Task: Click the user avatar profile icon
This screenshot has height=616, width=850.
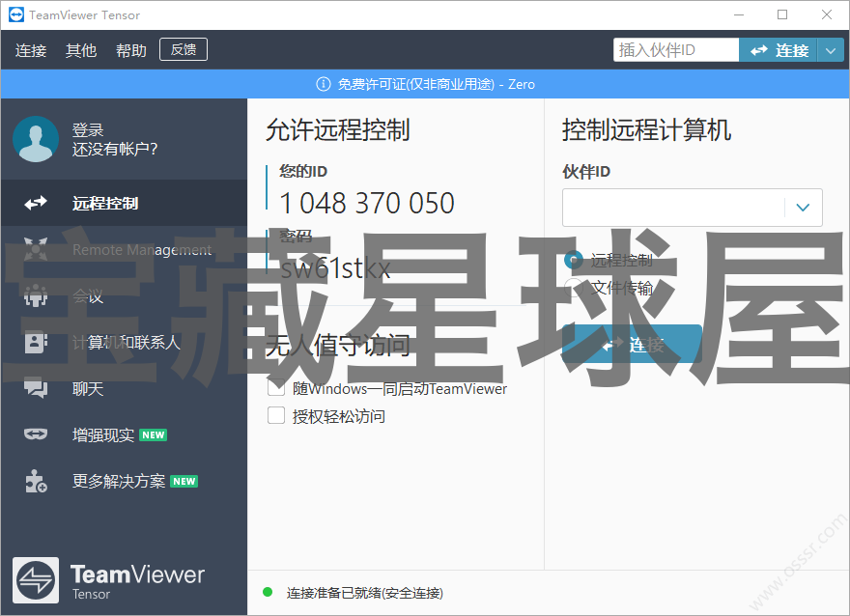Action: (x=36, y=139)
